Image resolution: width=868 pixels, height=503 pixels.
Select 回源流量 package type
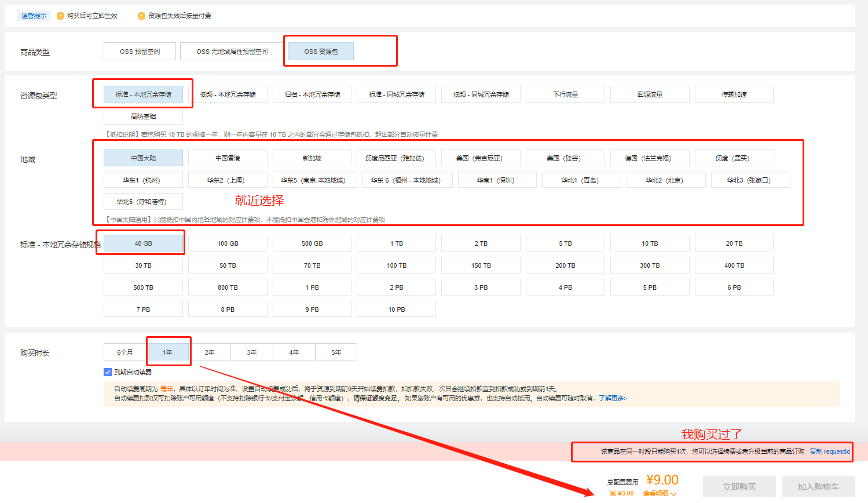(x=650, y=94)
